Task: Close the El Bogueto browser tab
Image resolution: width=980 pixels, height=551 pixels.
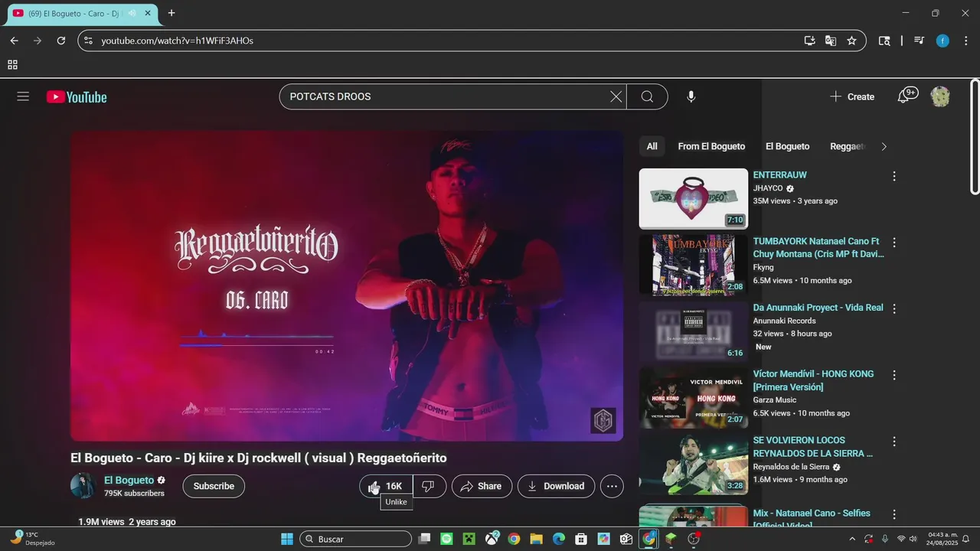Action: (x=148, y=13)
